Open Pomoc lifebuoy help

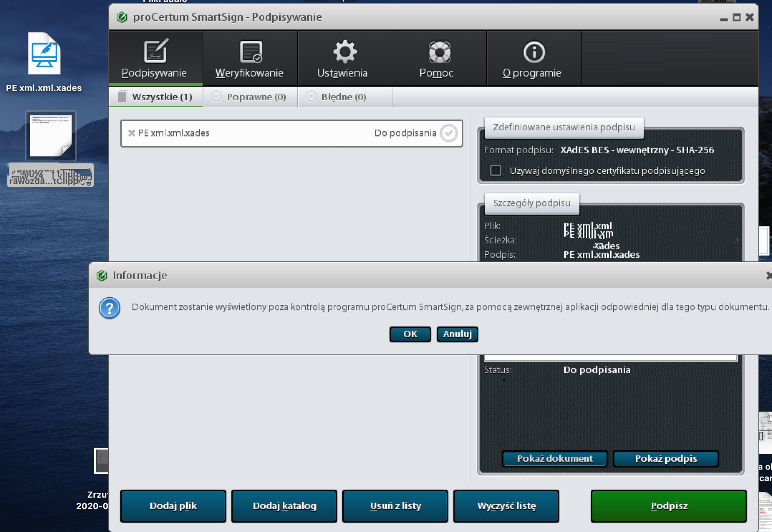point(439,58)
